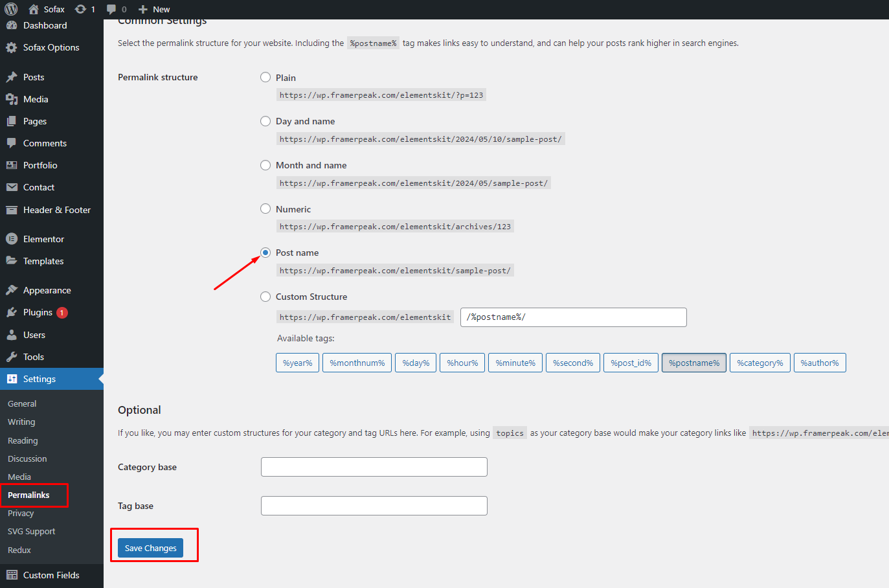Click the Contact envelope icon
Viewport: 889px width, 588px height.
(12, 187)
